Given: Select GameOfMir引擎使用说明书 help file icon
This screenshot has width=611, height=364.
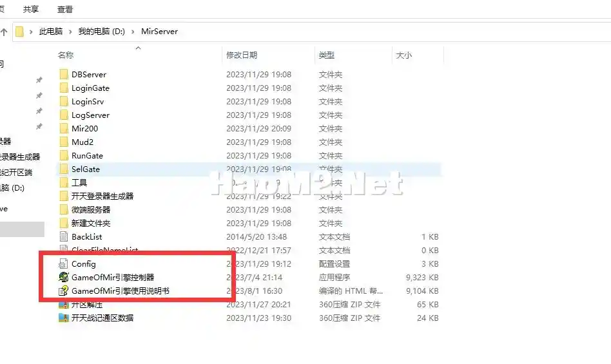Looking at the screenshot, I should pos(64,291).
